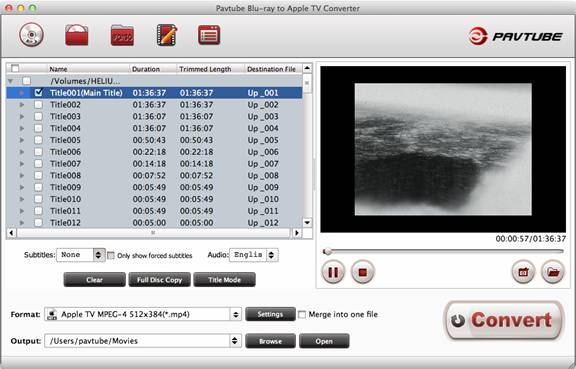Stop the preview playback
This screenshot has height=369, width=576.
pyautogui.click(x=363, y=272)
